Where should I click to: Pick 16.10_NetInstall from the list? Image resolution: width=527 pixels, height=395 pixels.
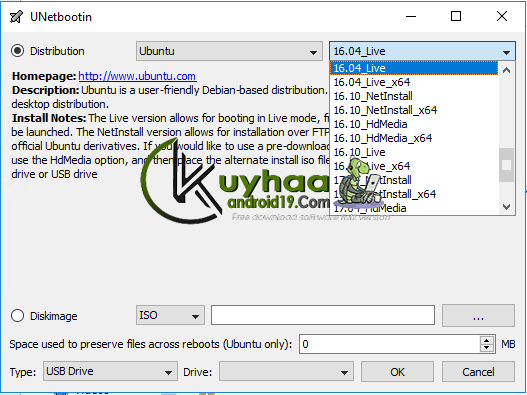(x=414, y=96)
